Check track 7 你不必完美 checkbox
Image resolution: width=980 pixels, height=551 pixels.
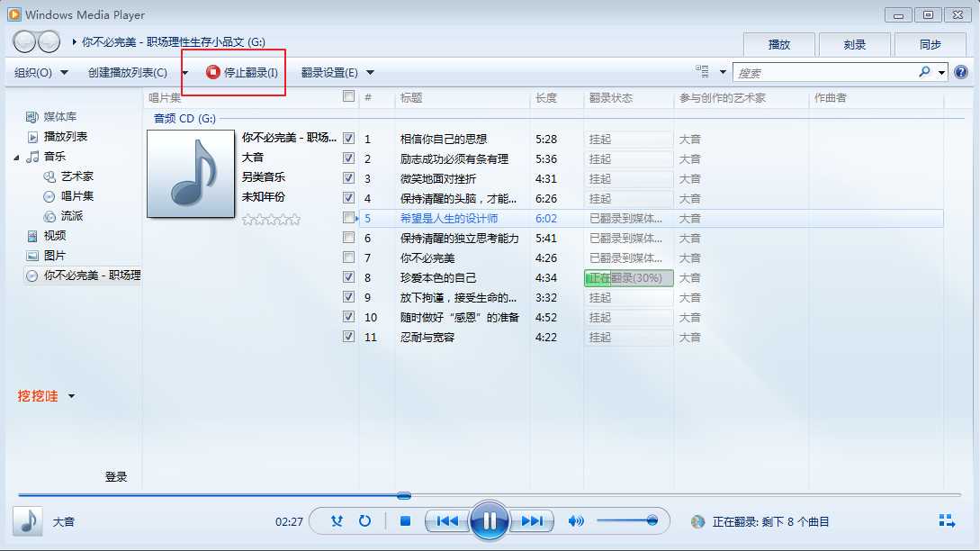349,257
